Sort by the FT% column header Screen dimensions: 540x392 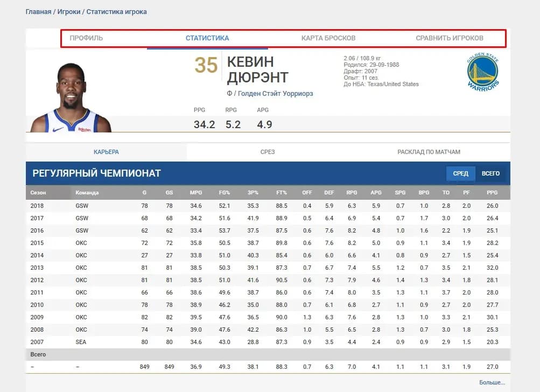point(282,193)
